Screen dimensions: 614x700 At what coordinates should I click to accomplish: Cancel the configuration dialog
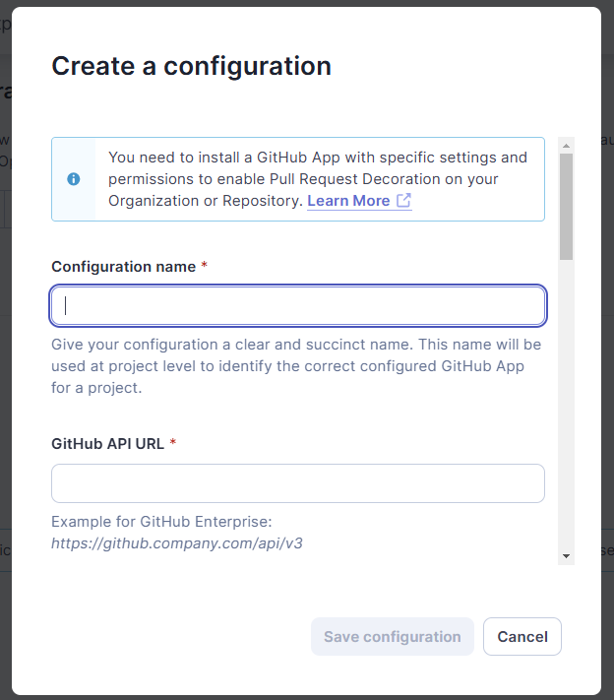click(522, 637)
